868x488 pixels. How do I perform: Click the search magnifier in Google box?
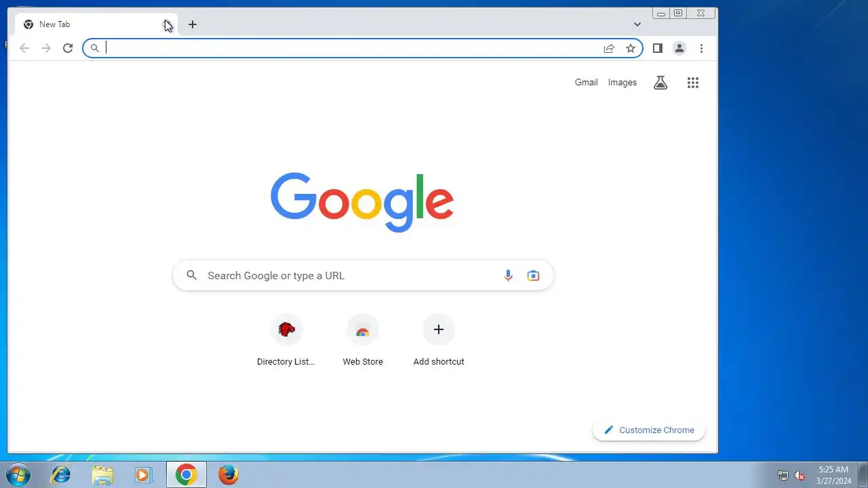[192, 275]
